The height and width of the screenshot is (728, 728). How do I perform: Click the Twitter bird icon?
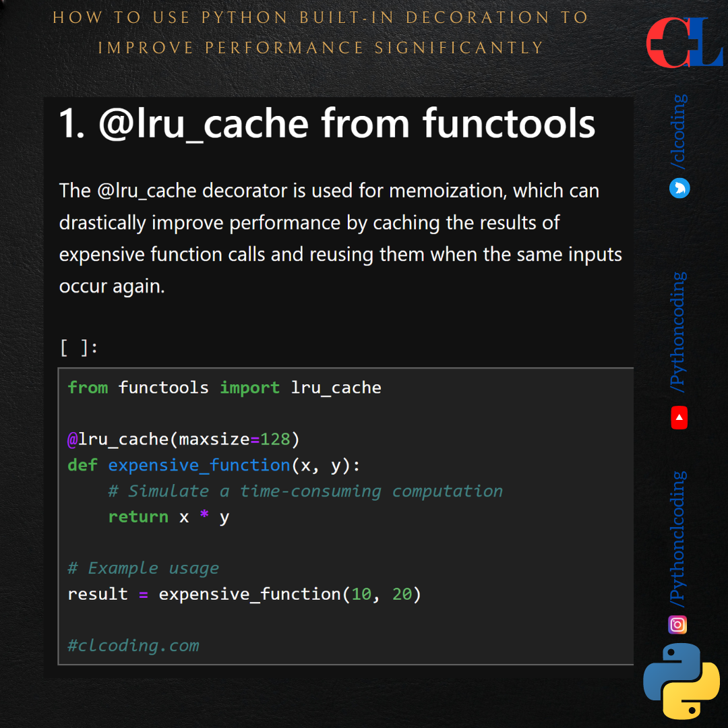pos(679,189)
